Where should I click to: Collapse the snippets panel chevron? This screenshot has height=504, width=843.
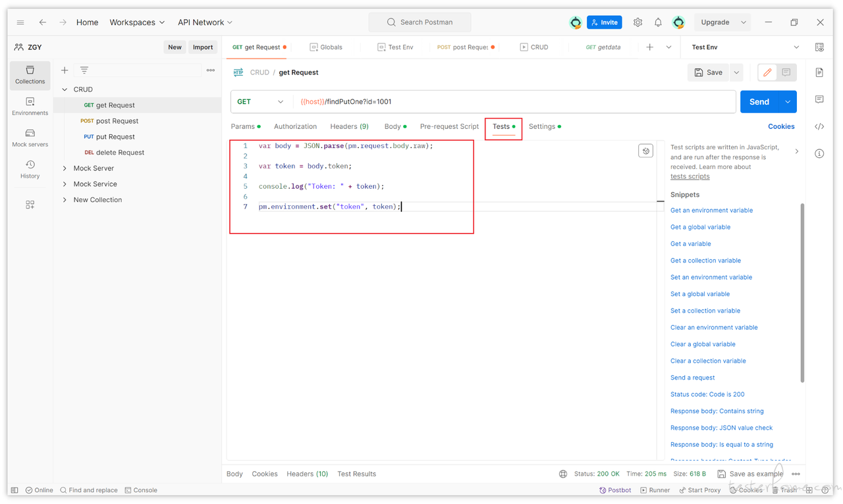[796, 151]
